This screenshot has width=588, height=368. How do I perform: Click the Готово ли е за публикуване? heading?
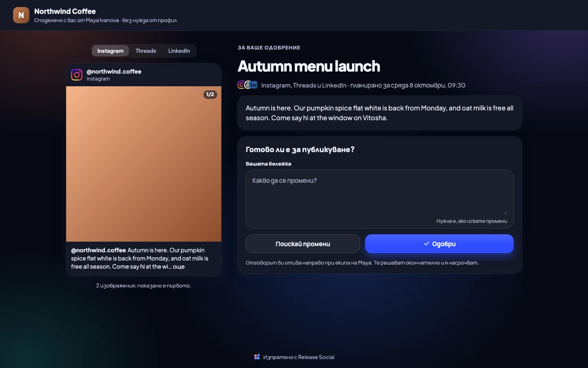tap(300, 150)
